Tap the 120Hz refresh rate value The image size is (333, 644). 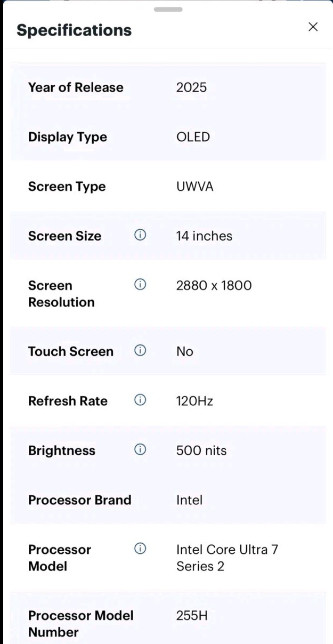[194, 401]
